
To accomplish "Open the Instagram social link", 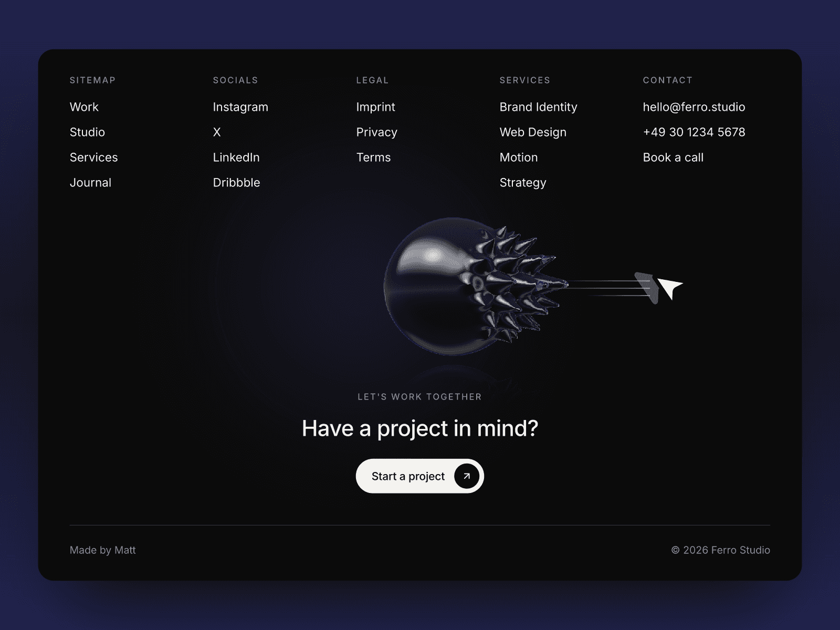I will [x=240, y=107].
